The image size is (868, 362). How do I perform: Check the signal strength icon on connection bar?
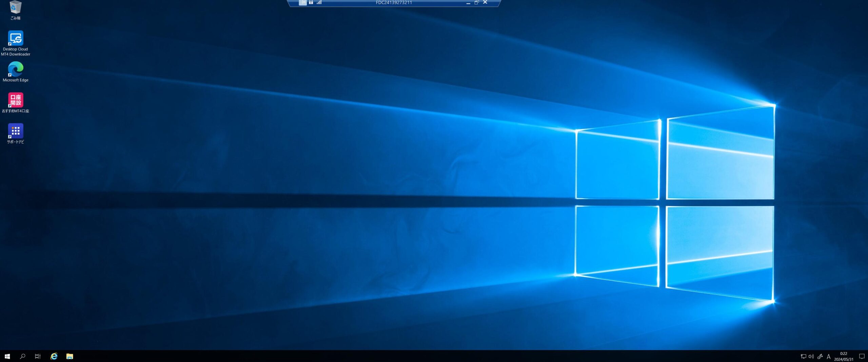point(319,2)
